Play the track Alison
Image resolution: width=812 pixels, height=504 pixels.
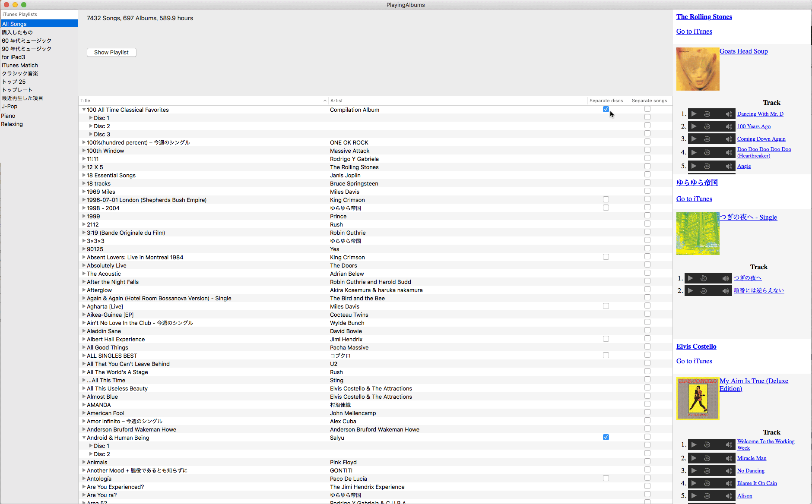coord(694,496)
